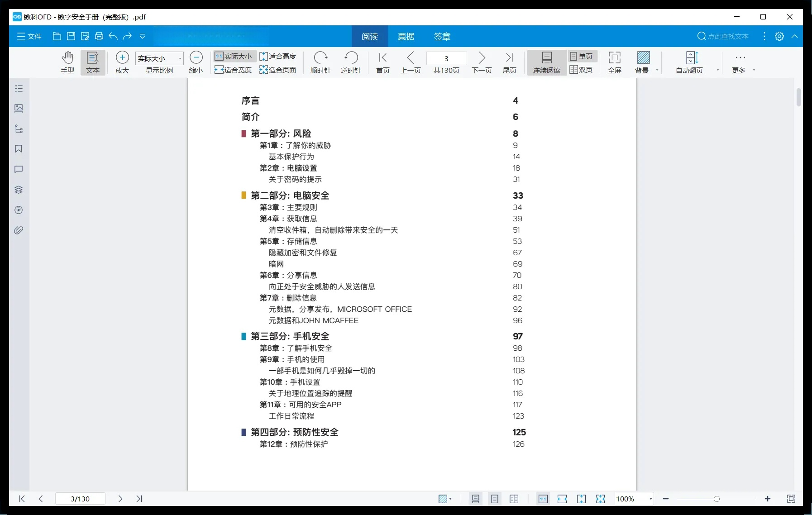Click the Save As icon
812x515 pixels.
tap(85, 37)
